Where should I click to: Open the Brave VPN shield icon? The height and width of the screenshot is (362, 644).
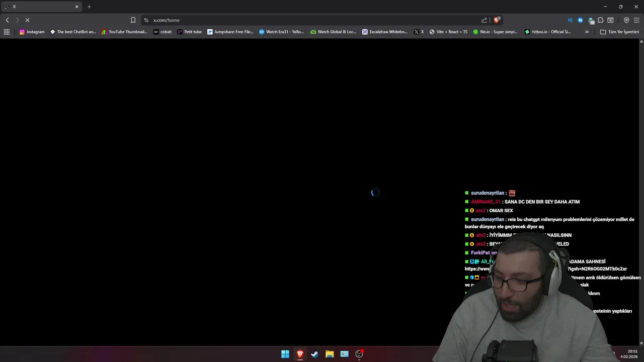coord(626,20)
